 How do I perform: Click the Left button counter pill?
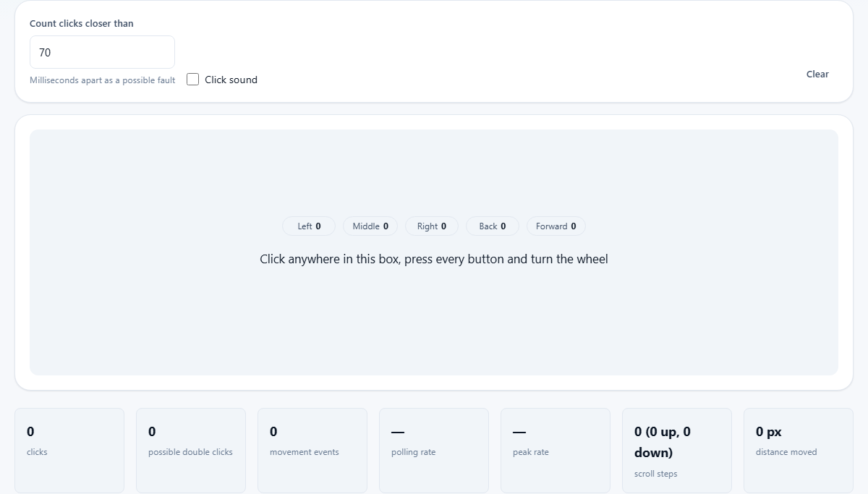(309, 226)
